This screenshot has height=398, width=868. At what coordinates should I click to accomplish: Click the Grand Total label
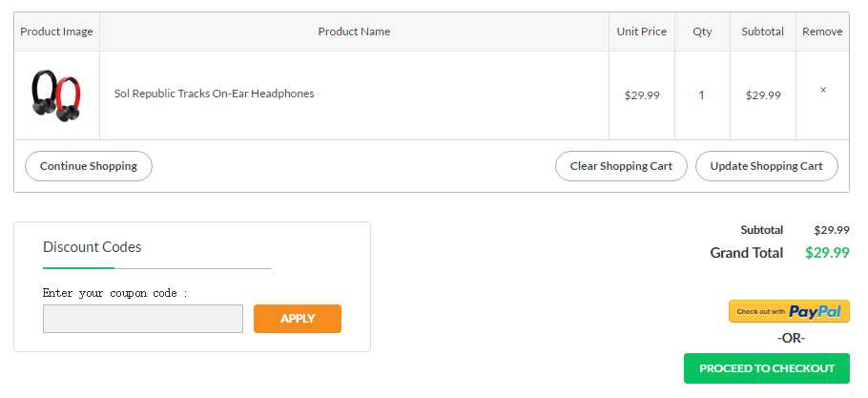coord(746,253)
